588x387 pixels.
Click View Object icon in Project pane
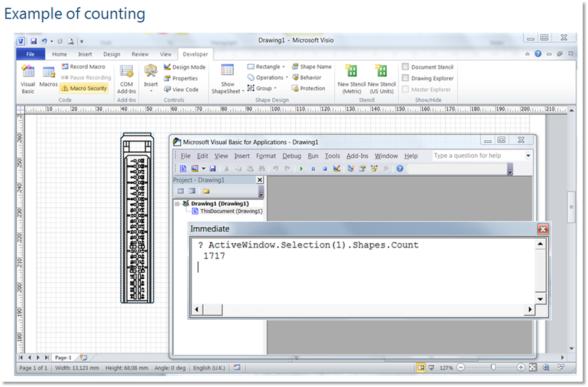pos(192,191)
